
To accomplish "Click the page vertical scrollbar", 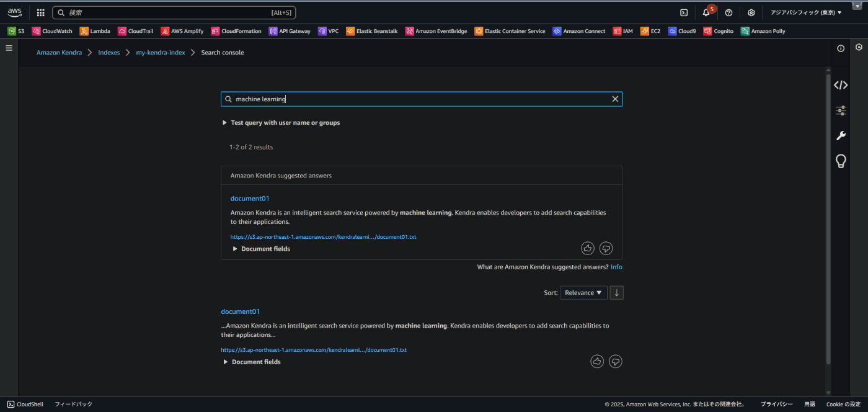I will 828,218.
